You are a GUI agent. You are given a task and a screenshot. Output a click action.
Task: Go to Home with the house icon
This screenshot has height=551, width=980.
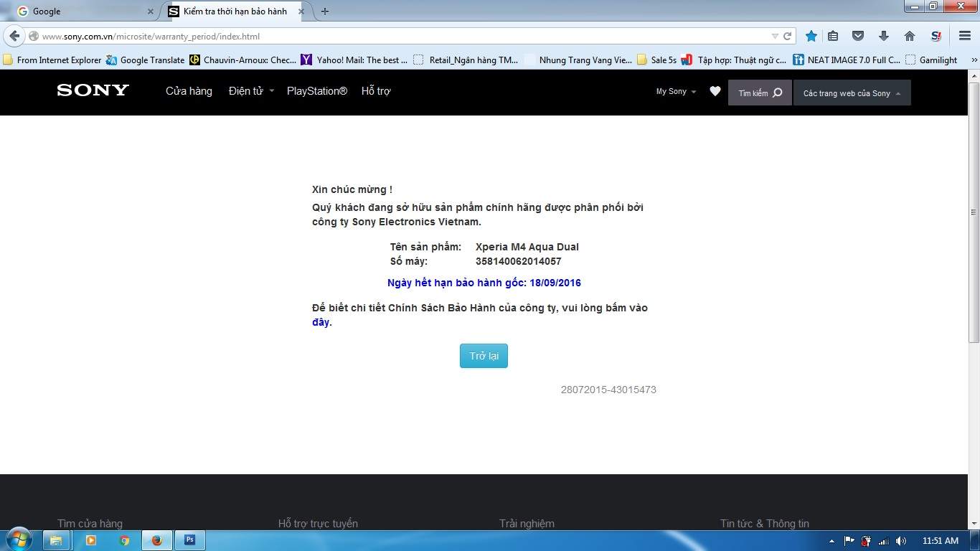(x=910, y=36)
